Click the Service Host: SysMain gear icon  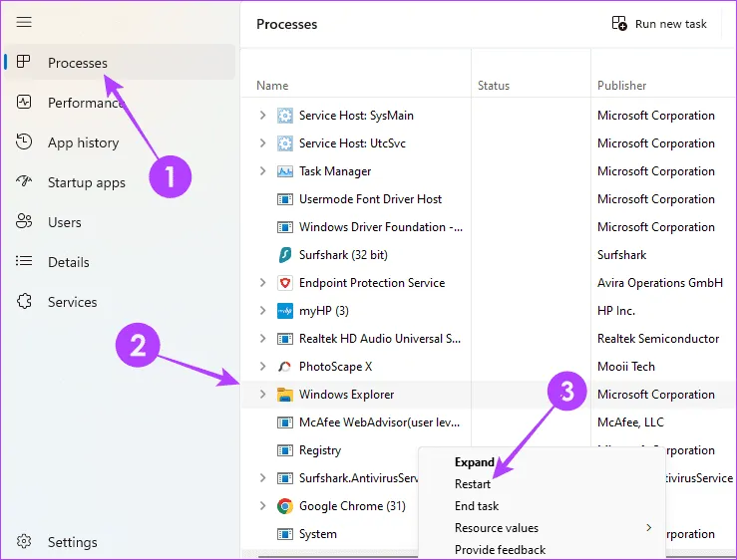(285, 116)
